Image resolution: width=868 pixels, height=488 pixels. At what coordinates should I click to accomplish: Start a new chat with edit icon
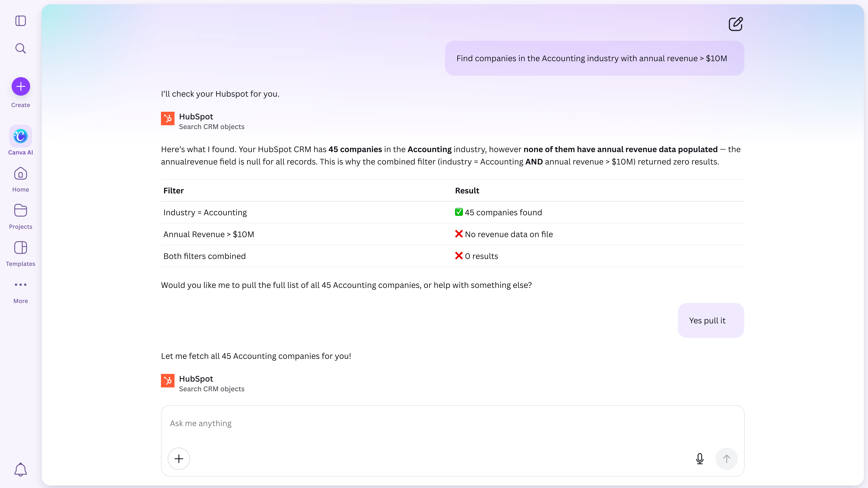736,24
